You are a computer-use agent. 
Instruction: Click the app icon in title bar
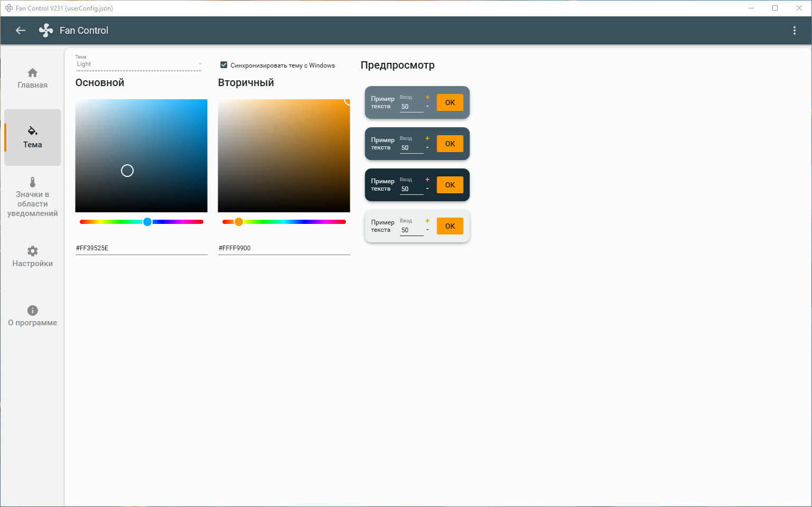click(8, 8)
